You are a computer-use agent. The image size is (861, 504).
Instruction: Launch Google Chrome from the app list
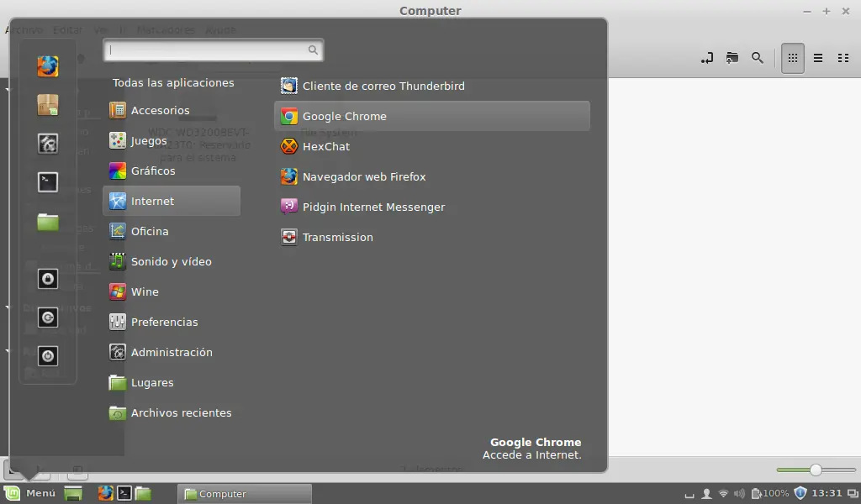[x=432, y=116]
